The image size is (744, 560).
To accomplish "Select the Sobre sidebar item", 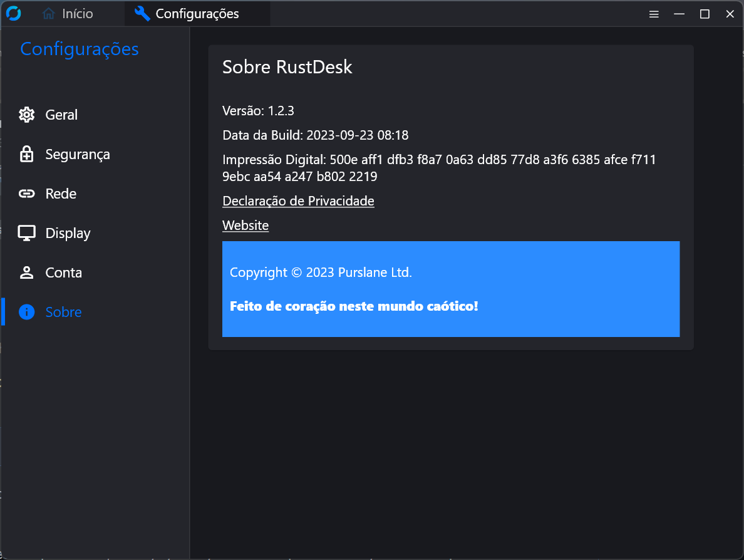I will click(95, 312).
